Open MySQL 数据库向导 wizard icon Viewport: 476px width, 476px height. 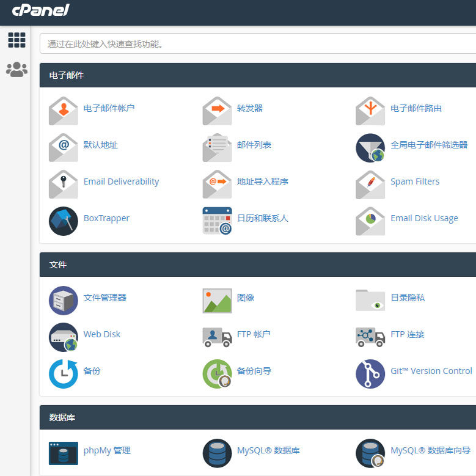(370, 453)
